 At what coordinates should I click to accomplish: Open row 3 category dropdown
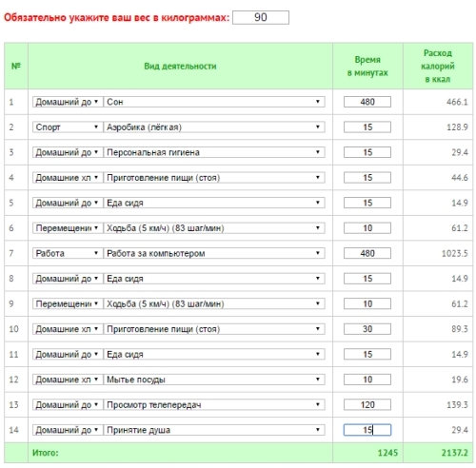coord(68,152)
